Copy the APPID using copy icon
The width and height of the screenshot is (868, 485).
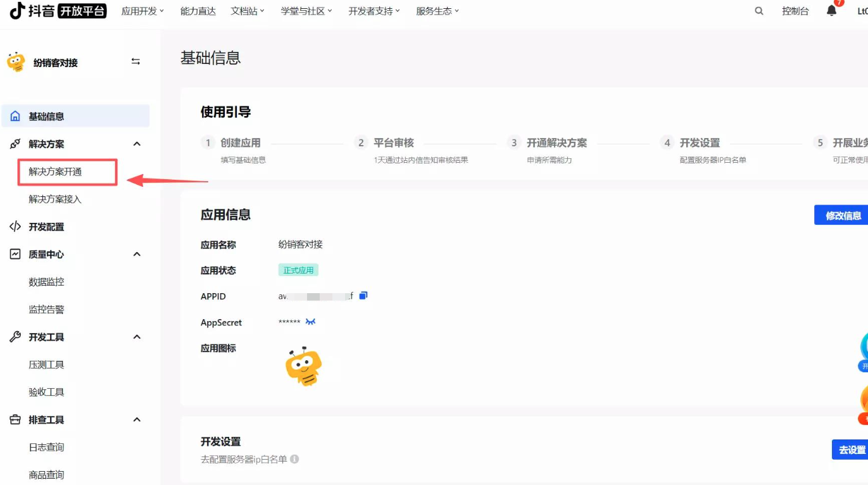point(363,296)
